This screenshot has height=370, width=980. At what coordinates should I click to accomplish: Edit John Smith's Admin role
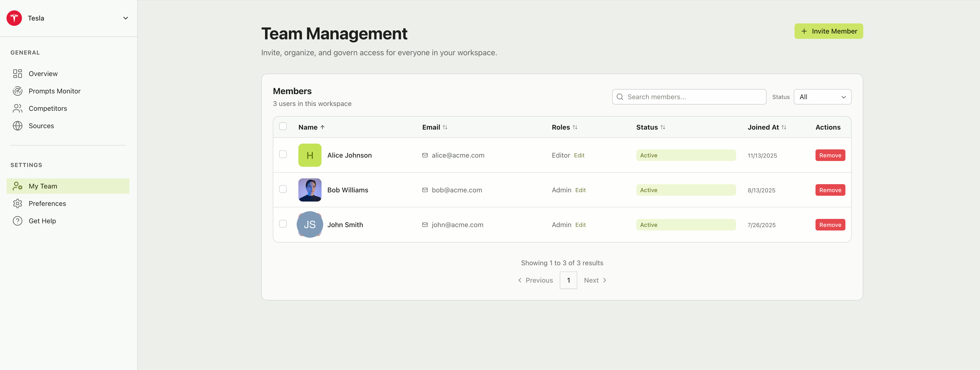tap(581, 225)
